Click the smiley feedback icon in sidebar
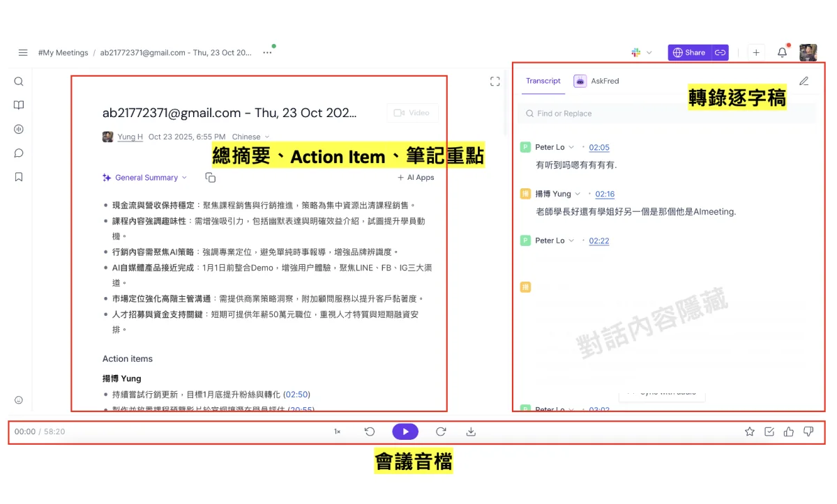The height and width of the screenshot is (504, 837). 19,400
